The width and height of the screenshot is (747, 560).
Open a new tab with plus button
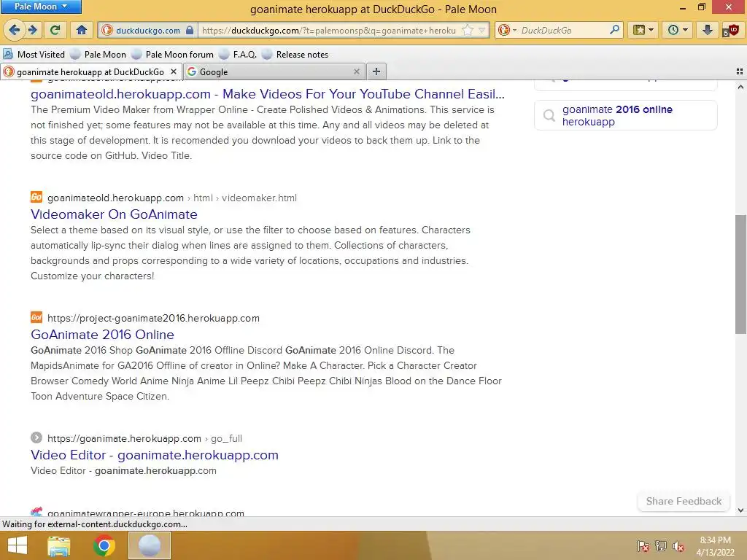click(376, 71)
